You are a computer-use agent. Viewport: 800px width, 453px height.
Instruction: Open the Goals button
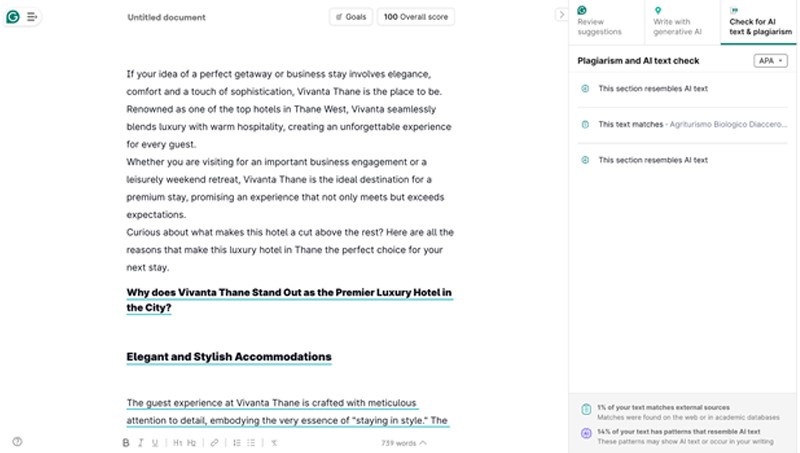[x=350, y=17]
